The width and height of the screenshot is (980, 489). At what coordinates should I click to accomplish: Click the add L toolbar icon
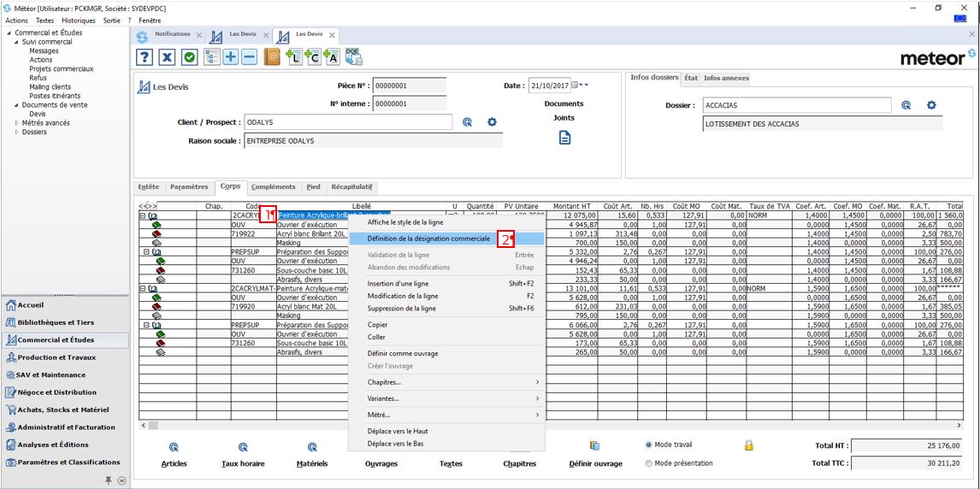tap(294, 57)
